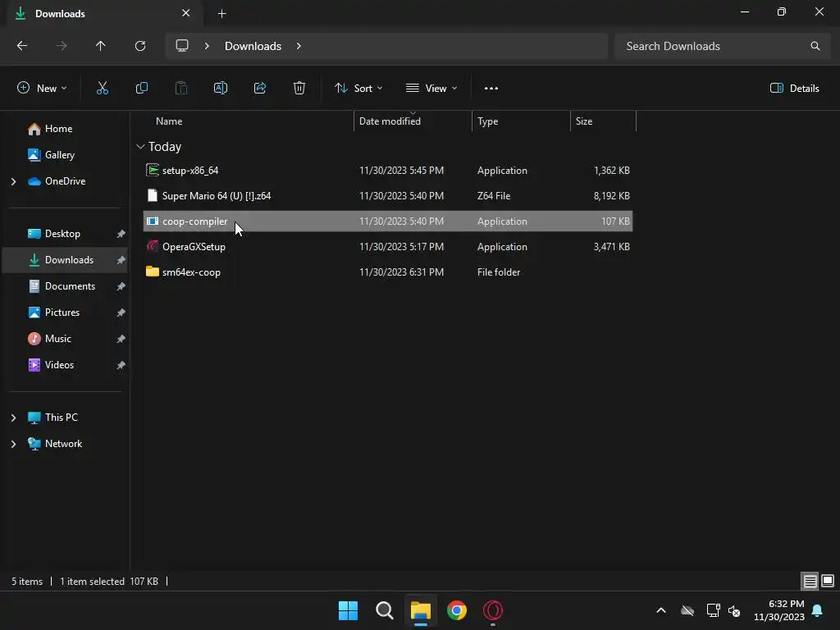This screenshot has width=840, height=630.
Task: Expand the Network tree node
Action: [13, 444]
